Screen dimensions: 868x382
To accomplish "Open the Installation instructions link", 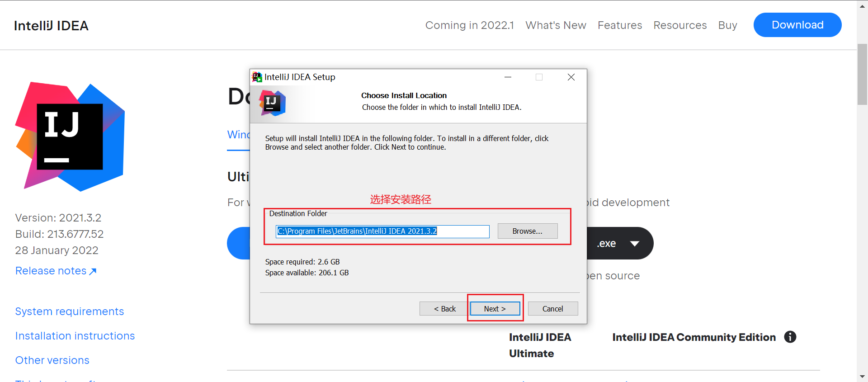I will coord(75,336).
